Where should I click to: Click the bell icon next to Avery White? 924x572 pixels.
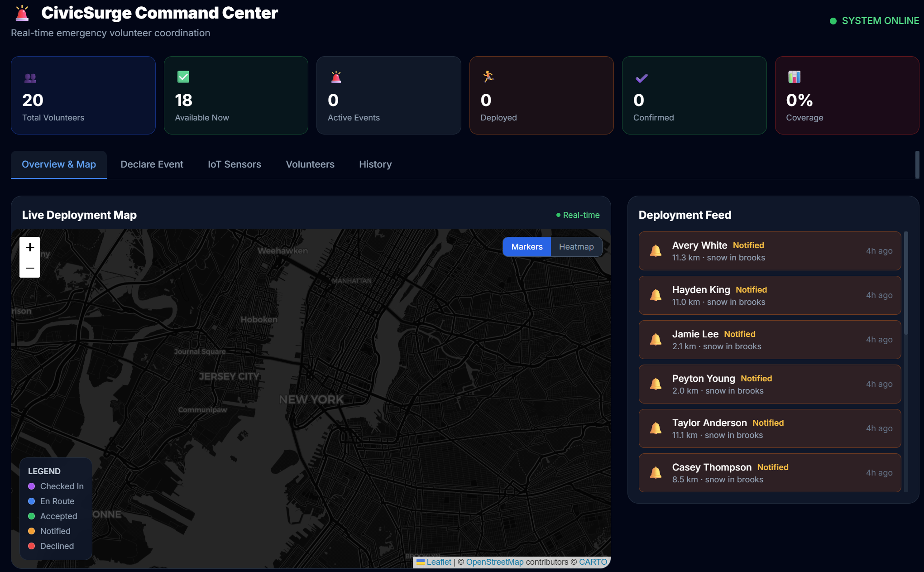(x=656, y=251)
